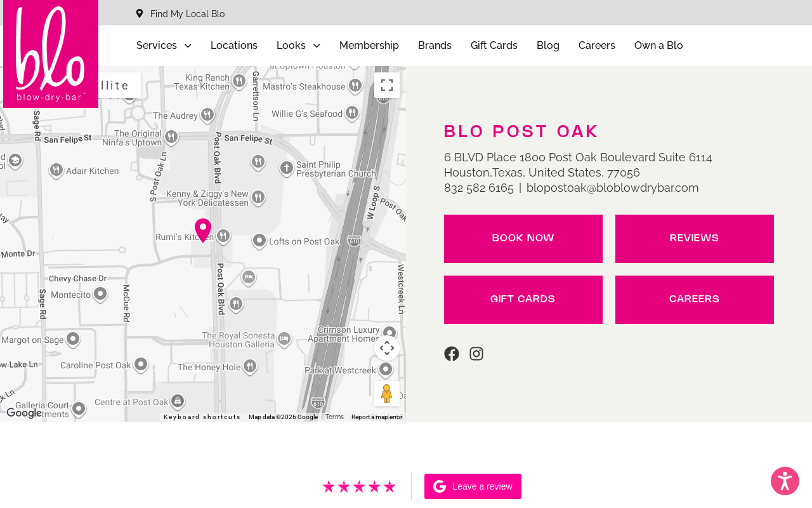Select the Rumi's Kitchen restaurant pin

tap(223, 236)
